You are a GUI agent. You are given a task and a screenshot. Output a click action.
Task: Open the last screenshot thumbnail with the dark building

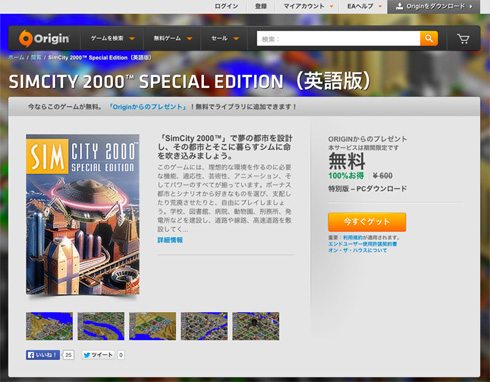tap(256, 326)
